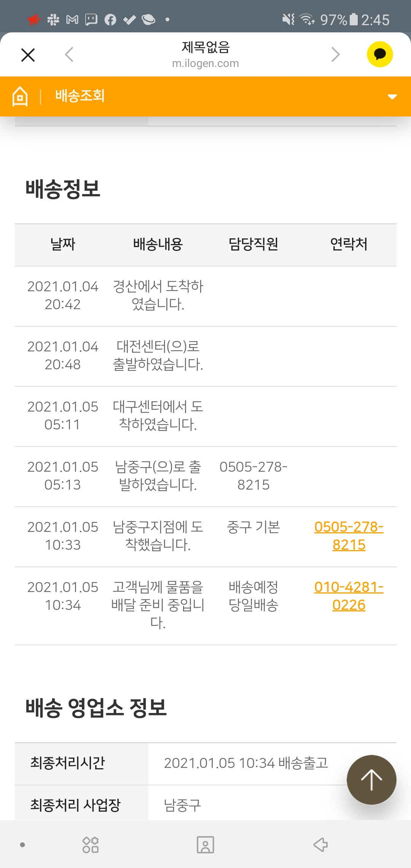Image resolution: width=411 pixels, height=868 pixels.
Task: Tap the 최종처리시간 row value
Action: (246, 763)
